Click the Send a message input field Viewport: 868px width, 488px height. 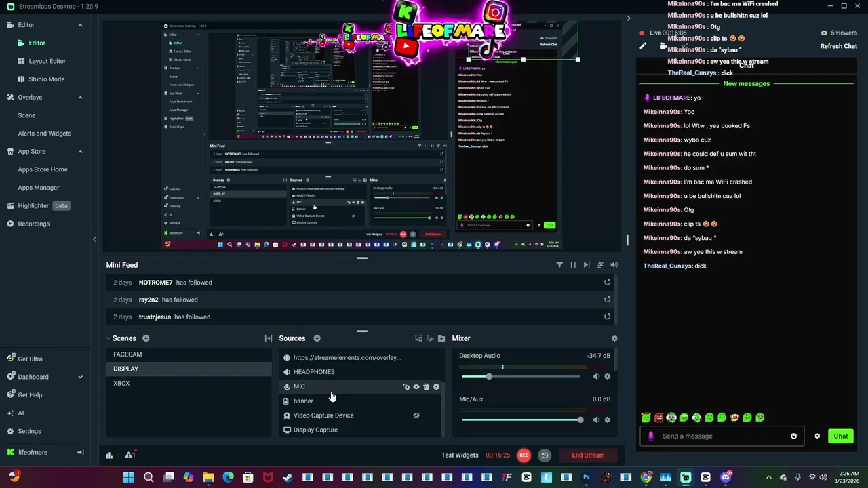[x=722, y=436]
